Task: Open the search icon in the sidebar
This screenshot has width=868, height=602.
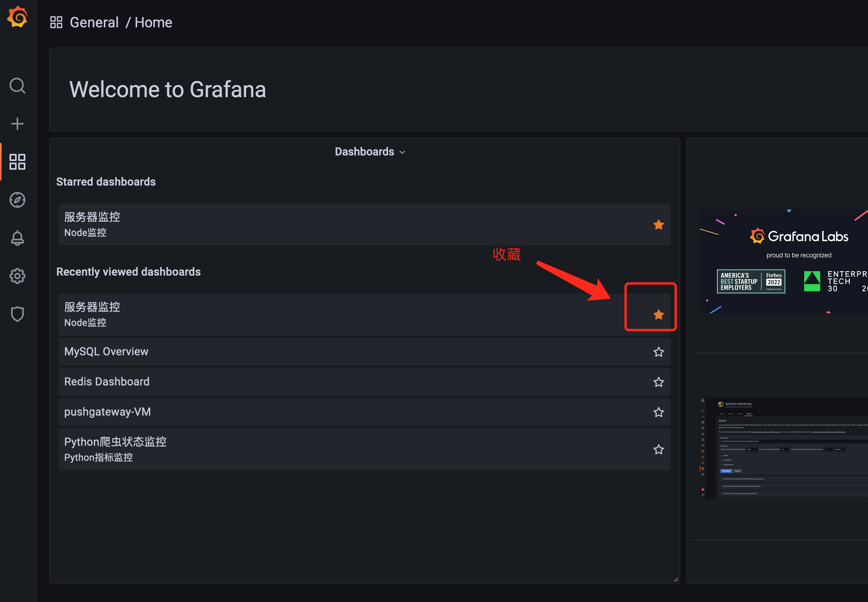Action: pyautogui.click(x=17, y=86)
